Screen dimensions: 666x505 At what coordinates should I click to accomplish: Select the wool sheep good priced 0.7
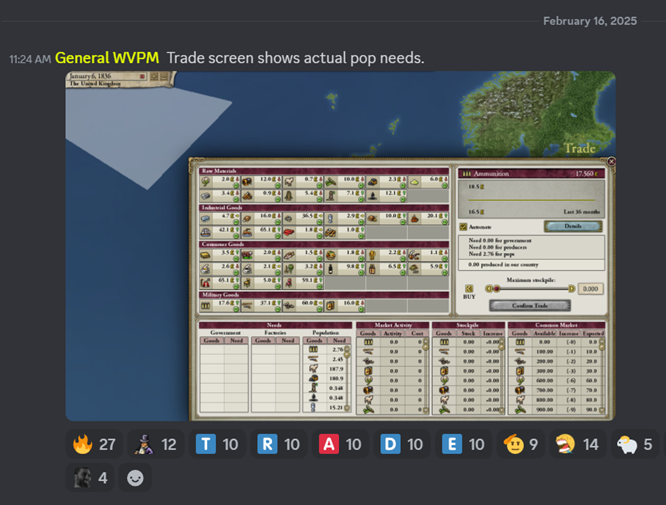[x=303, y=182]
